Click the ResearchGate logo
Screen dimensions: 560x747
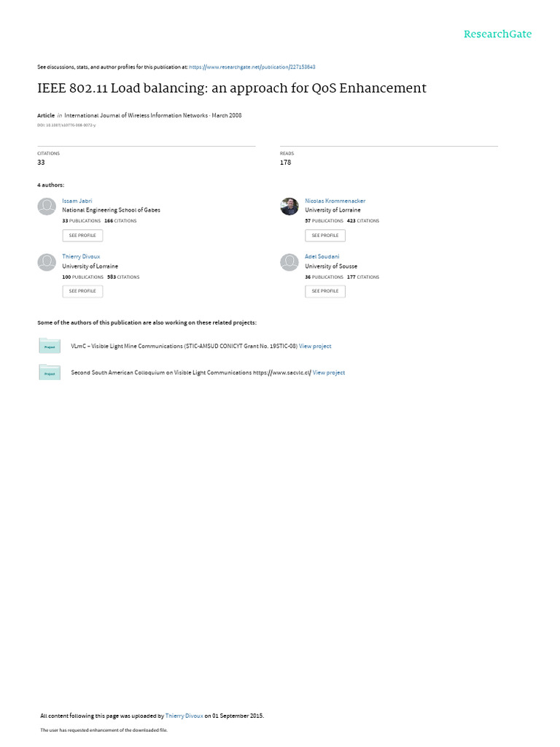pos(497,34)
